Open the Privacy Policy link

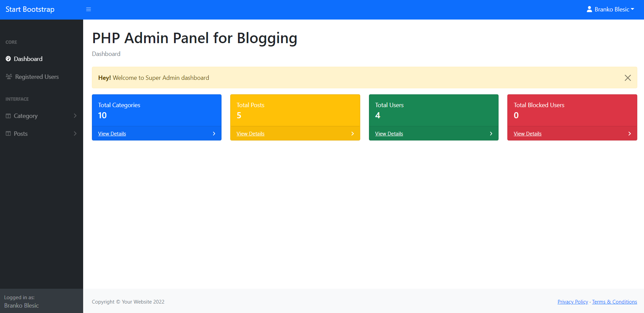pos(572,302)
